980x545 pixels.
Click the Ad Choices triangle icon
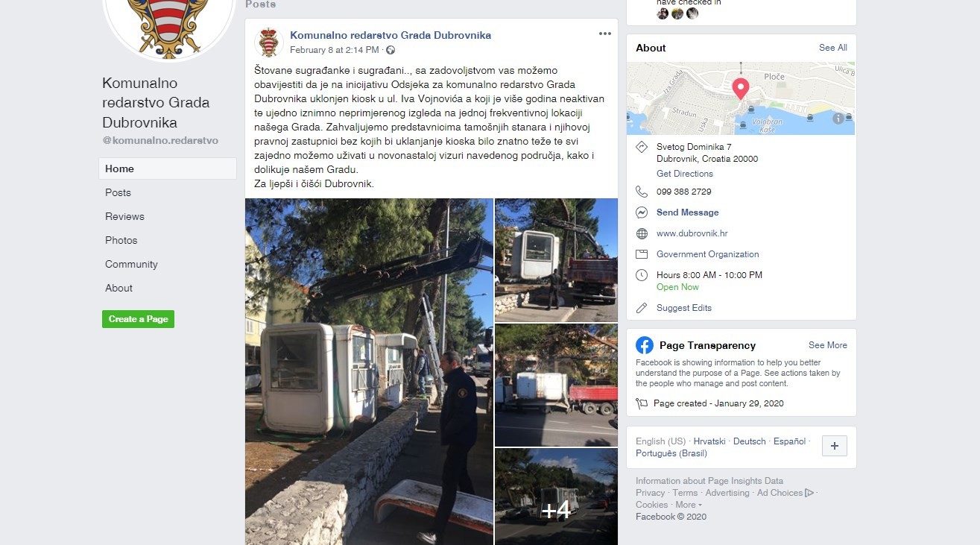[809, 493]
